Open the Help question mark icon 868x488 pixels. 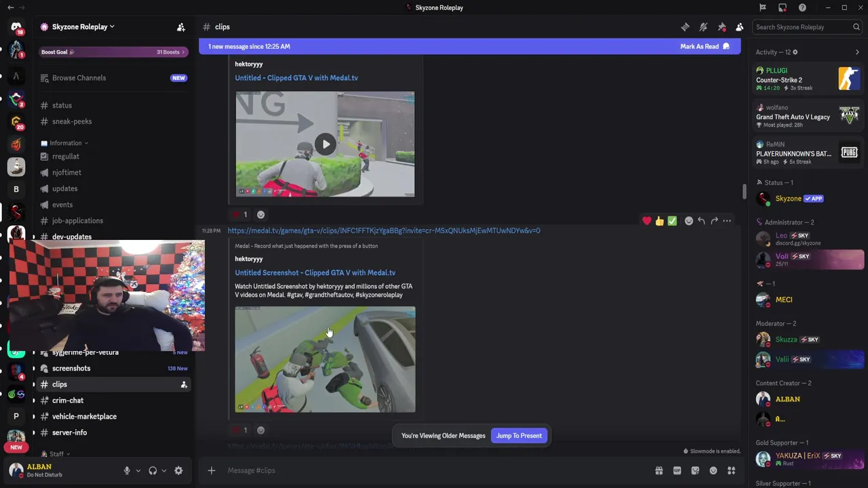802,7
